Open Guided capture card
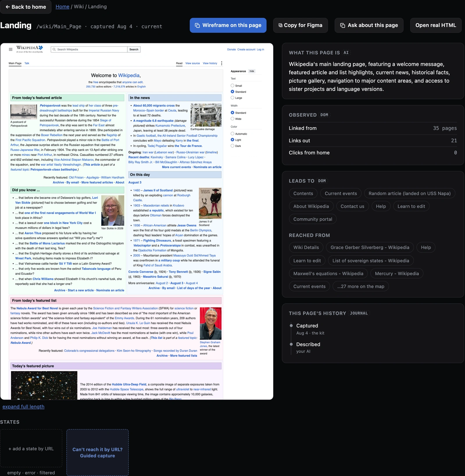The height and width of the screenshot is (476, 465). (97, 452)
